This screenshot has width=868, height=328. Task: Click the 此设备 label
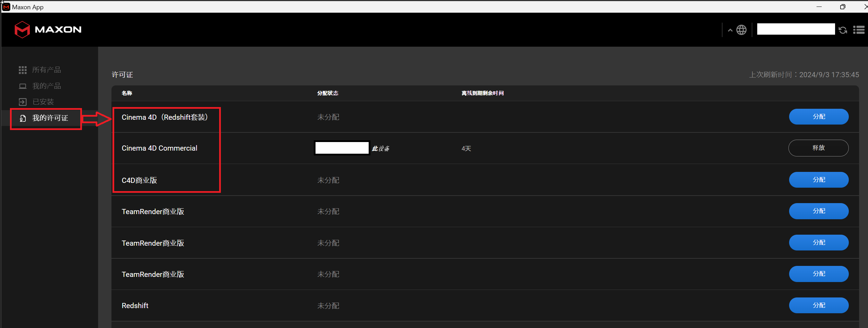tap(381, 149)
